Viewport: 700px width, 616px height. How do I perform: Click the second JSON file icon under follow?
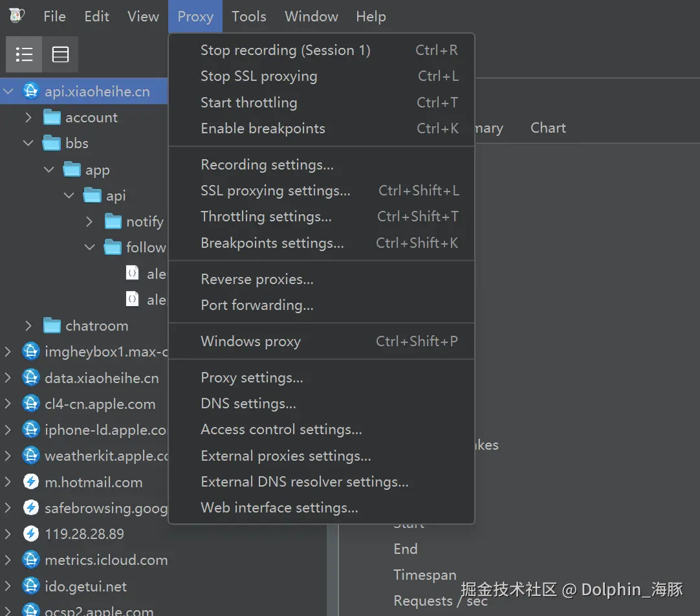tap(133, 299)
